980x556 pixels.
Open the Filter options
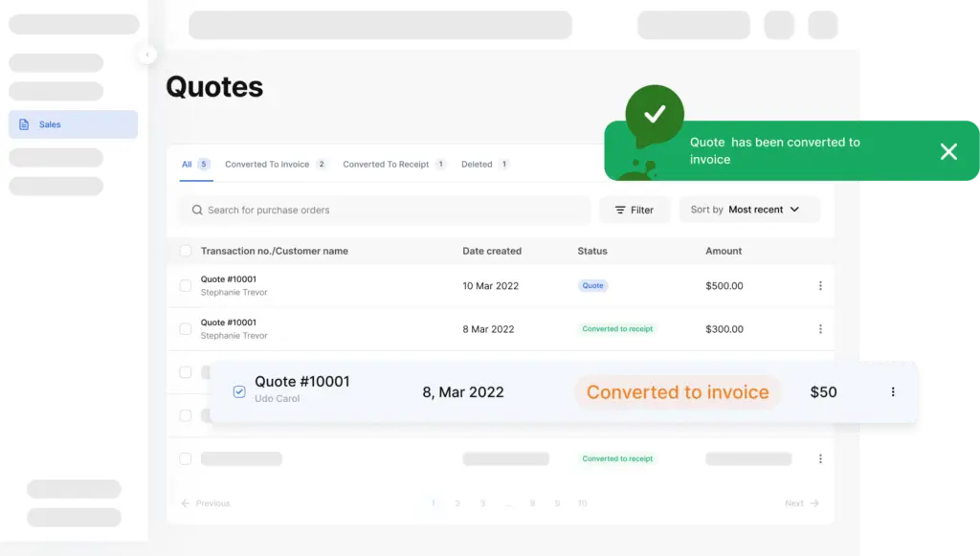[x=634, y=210]
